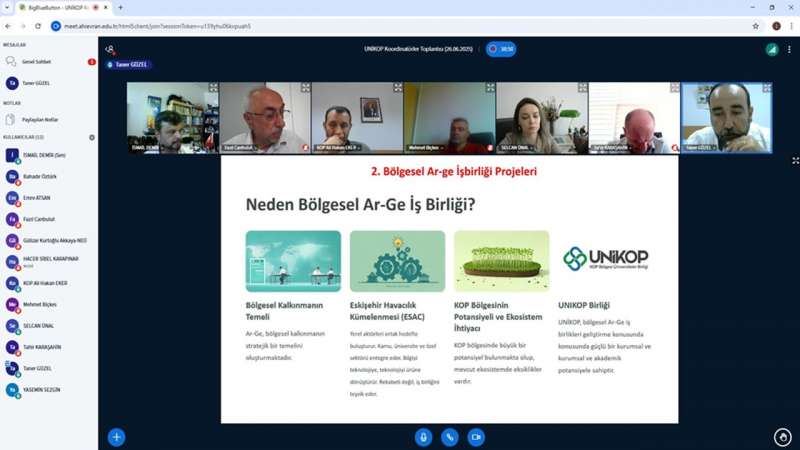This screenshot has height=450, width=800.
Task: Toggle the webcam sharing button
Action: coord(476,437)
